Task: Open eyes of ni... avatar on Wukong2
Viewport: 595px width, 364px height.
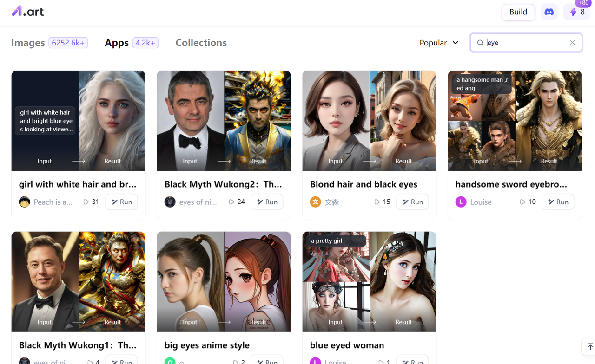Action: (170, 202)
